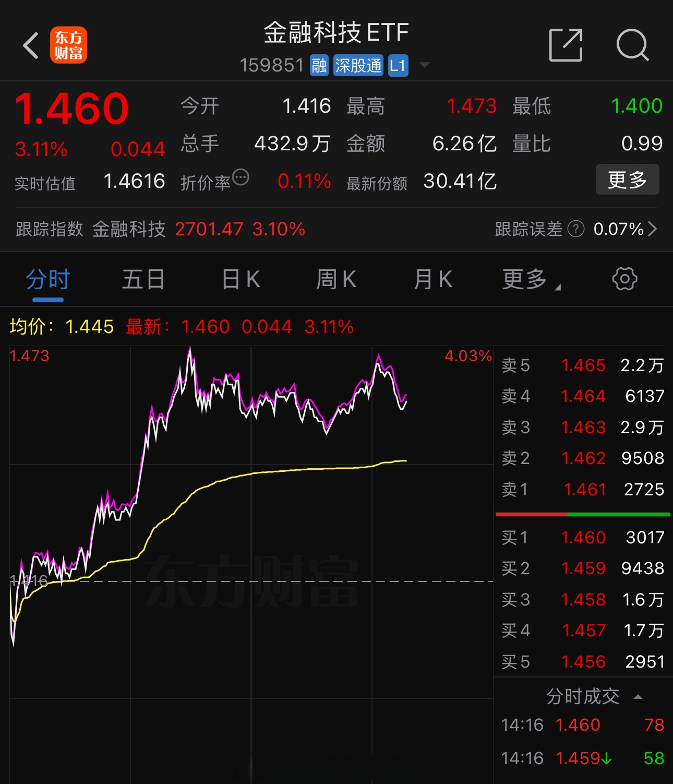Open the 东方财富 app logo

tap(68, 45)
